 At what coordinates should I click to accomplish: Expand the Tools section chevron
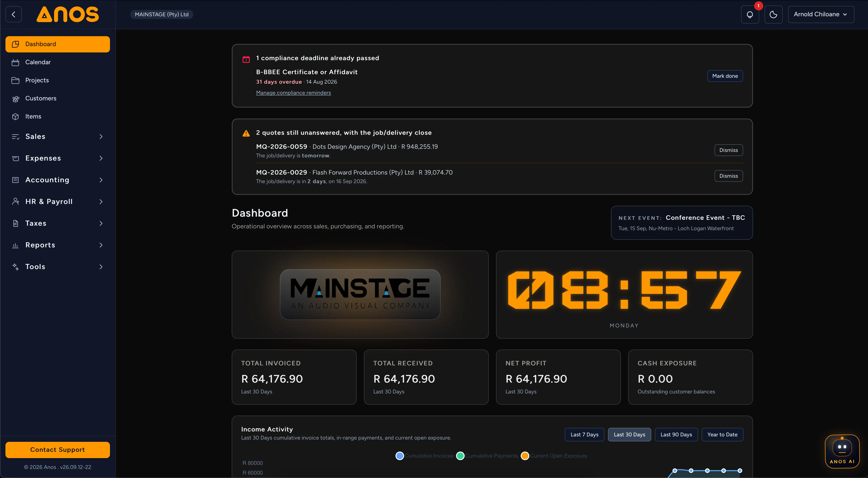(x=101, y=267)
